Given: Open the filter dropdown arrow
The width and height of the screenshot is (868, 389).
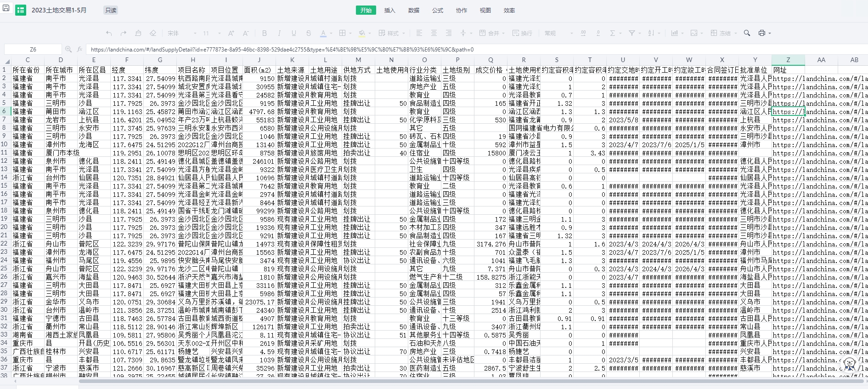Looking at the screenshot, I should [x=639, y=33].
